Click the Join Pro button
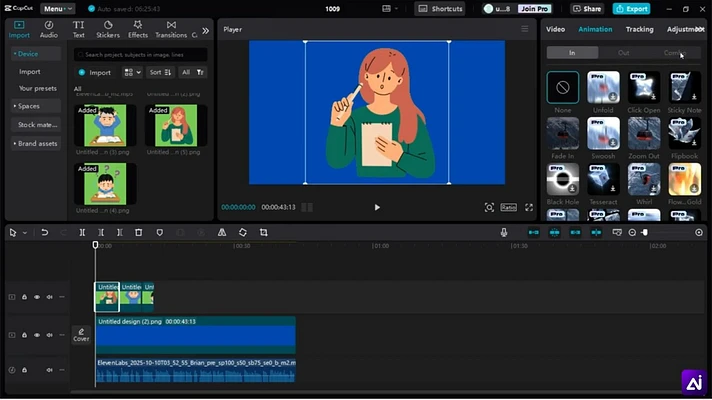The width and height of the screenshot is (712, 400). click(x=534, y=9)
